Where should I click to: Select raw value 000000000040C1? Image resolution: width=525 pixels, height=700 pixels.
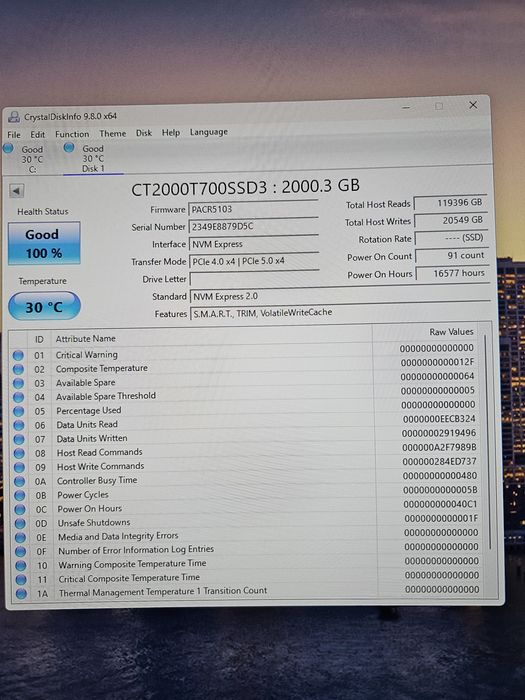[x=440, y=504]
